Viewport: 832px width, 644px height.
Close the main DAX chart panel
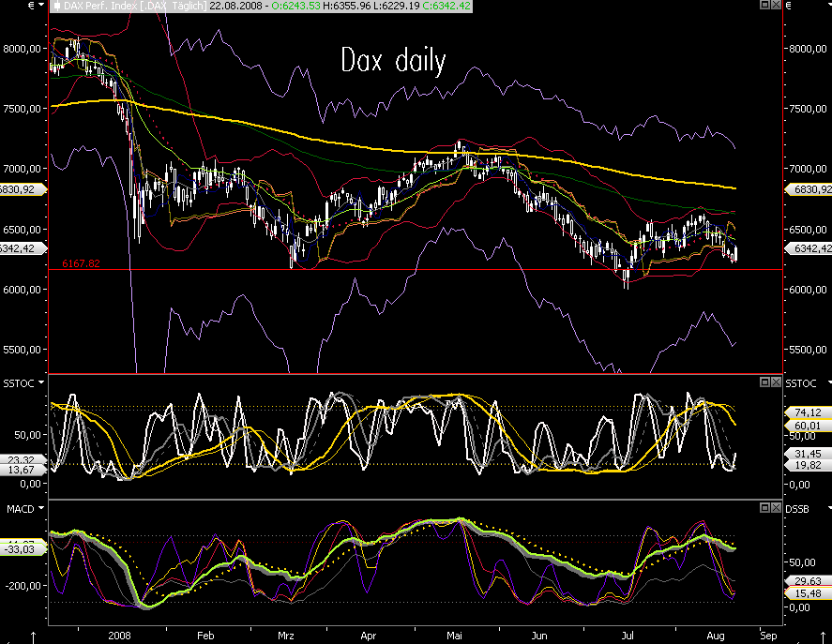pos(775,6)
